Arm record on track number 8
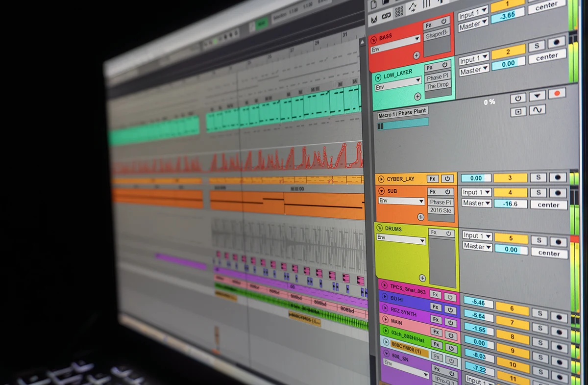This screenshot has height=385, width=588. click(x=560, y=347)
